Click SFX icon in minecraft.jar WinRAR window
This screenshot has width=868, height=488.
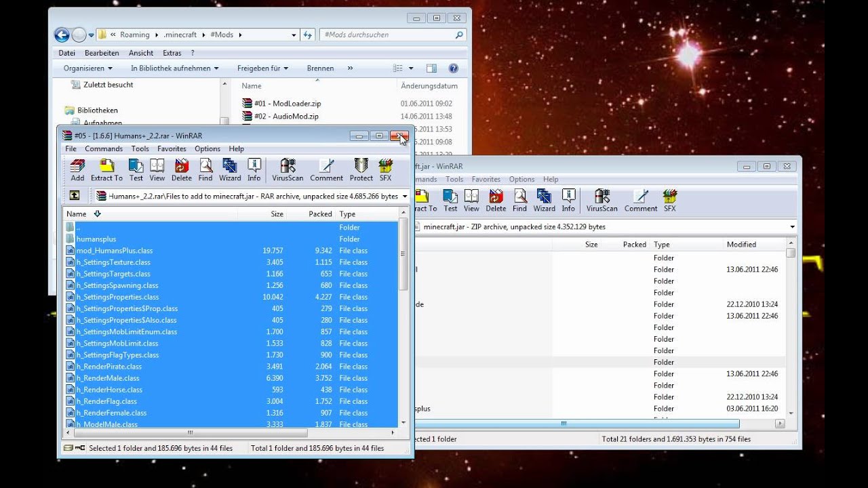pyautogui.click(x=670, y=200)
